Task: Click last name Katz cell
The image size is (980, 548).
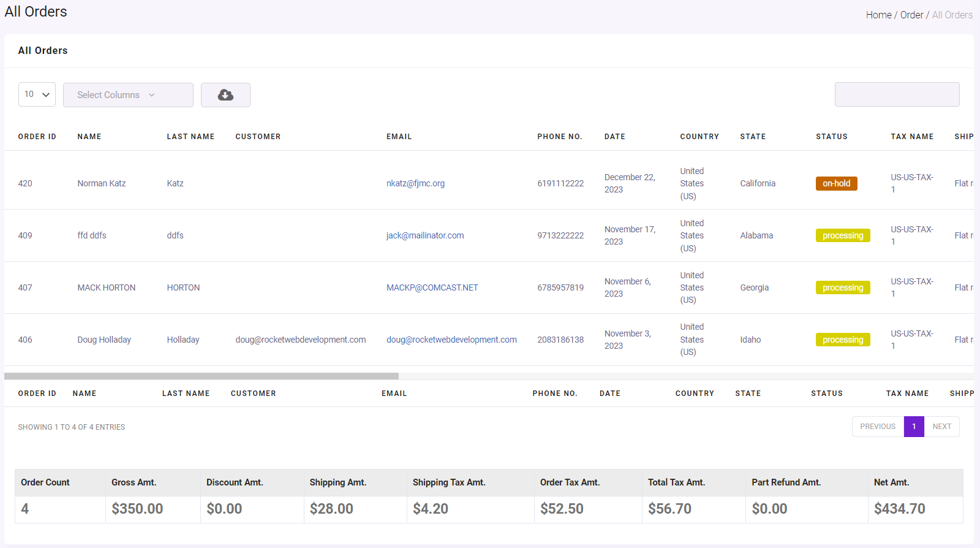Action: 175,183
